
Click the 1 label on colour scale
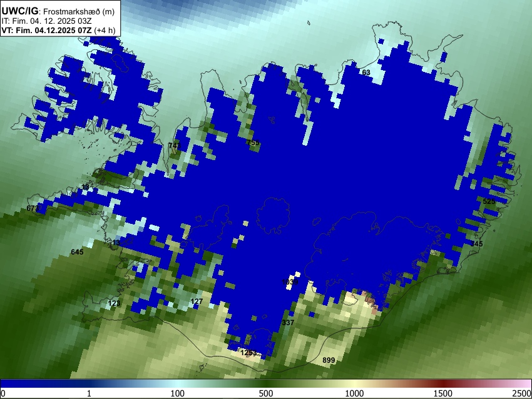click(89, 393)
